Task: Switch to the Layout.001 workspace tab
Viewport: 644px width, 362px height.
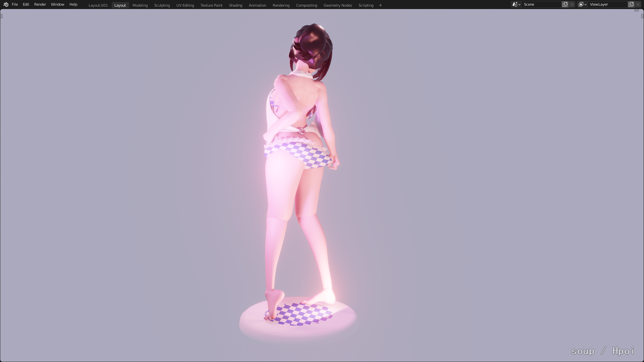Action: (x=98, y=5)
